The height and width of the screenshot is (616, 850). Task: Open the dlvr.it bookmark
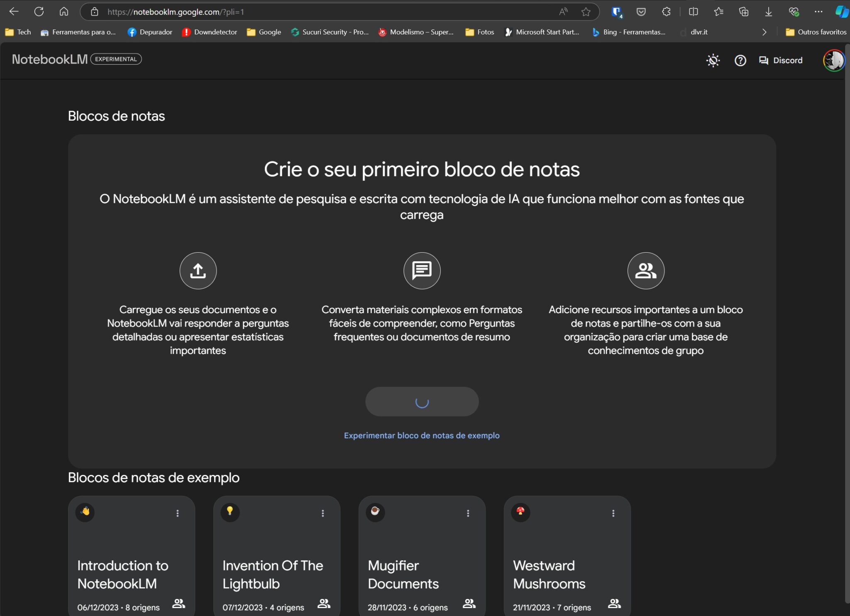tap(694, 32)
